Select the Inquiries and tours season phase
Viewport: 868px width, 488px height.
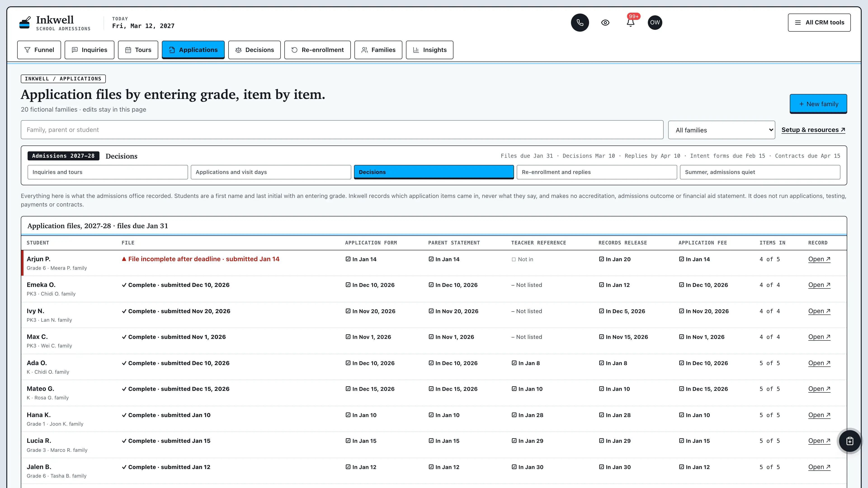[108, 172]
